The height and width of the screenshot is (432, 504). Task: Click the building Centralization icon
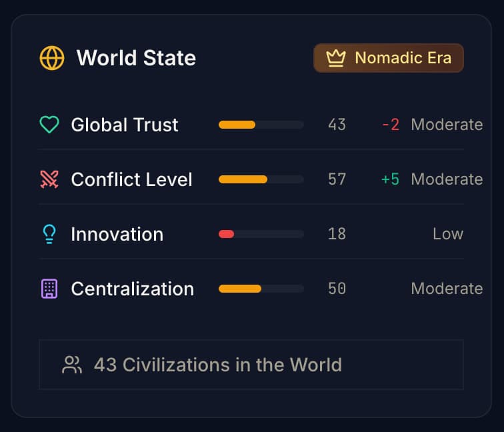(49, 289)
